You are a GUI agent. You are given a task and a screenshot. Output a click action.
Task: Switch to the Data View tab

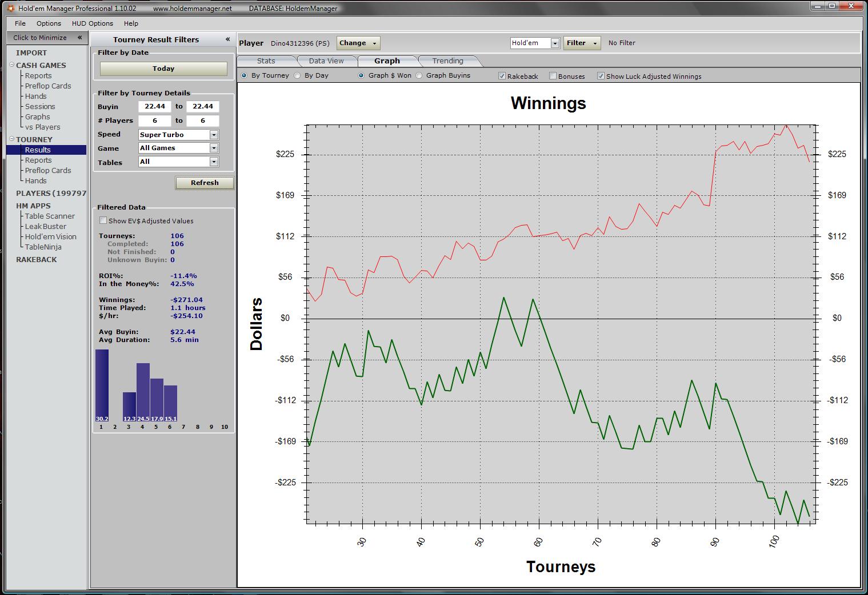tap(326, 61)
